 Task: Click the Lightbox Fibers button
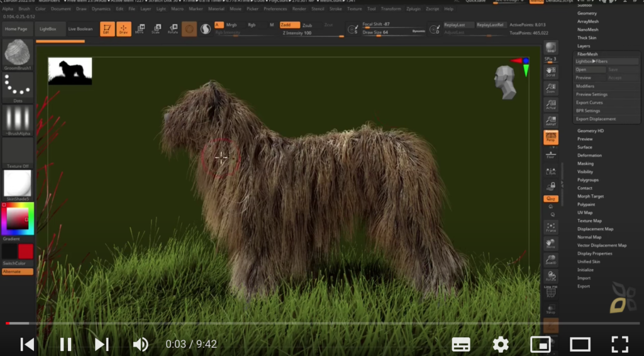[606, 62]
